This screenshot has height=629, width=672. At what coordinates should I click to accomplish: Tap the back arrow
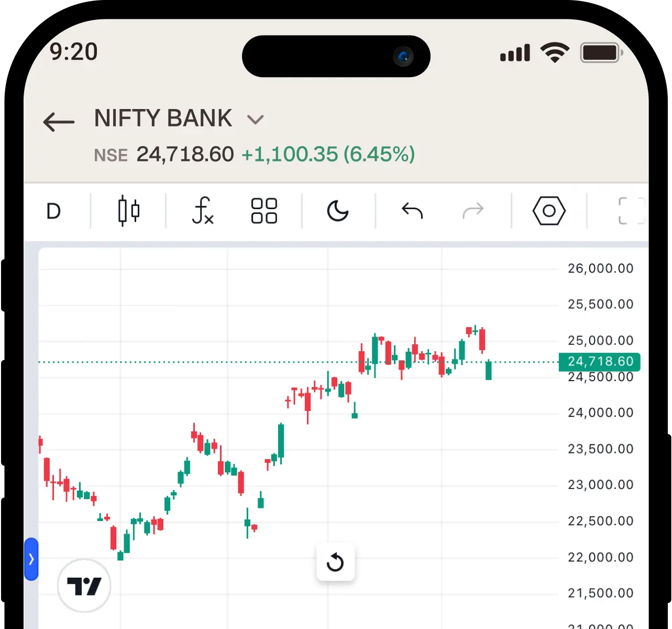pyautogui.click(x=59, y=122)
